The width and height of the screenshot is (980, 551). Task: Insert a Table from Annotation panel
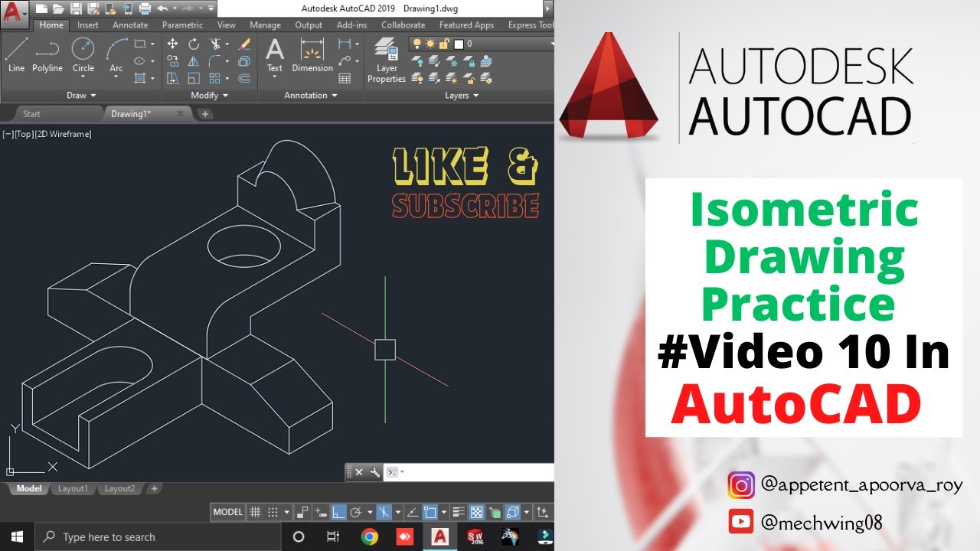pos(345,78)
